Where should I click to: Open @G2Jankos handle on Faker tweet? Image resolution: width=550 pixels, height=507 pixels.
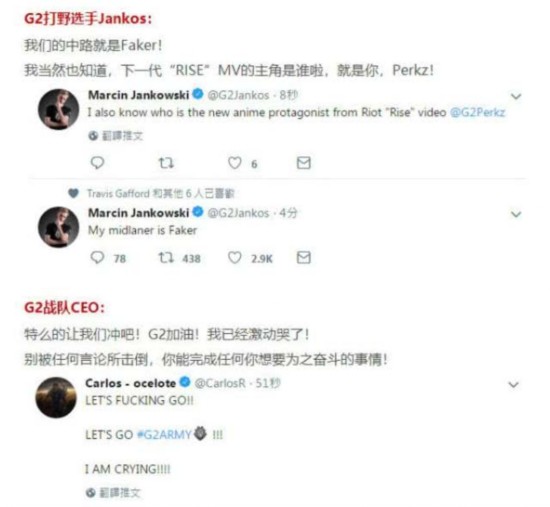(x=239, y=213)
